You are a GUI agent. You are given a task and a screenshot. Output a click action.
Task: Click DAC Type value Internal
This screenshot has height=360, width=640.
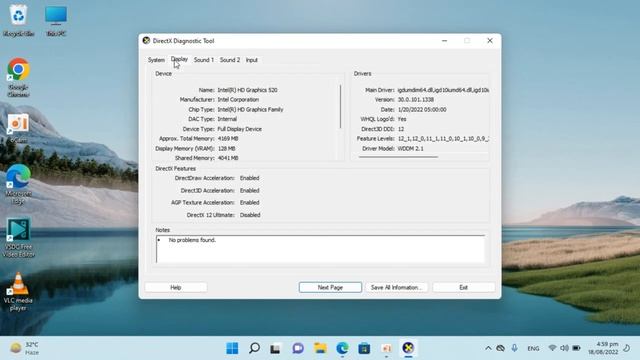click(x=227, y=119)
